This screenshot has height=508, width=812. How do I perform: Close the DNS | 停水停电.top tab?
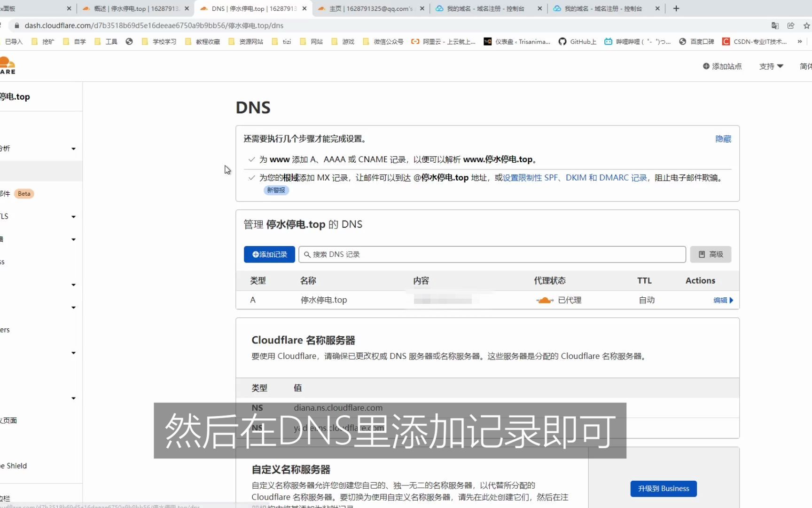(x=304, y=8)
